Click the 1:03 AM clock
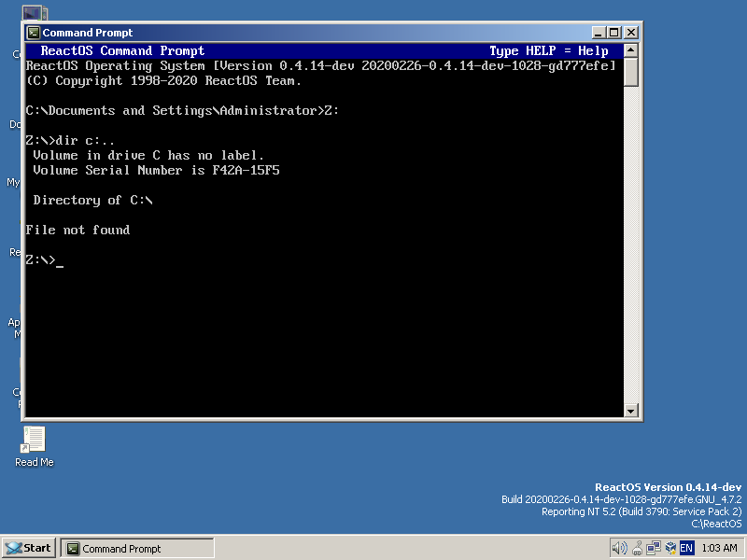 pos(719,548)
